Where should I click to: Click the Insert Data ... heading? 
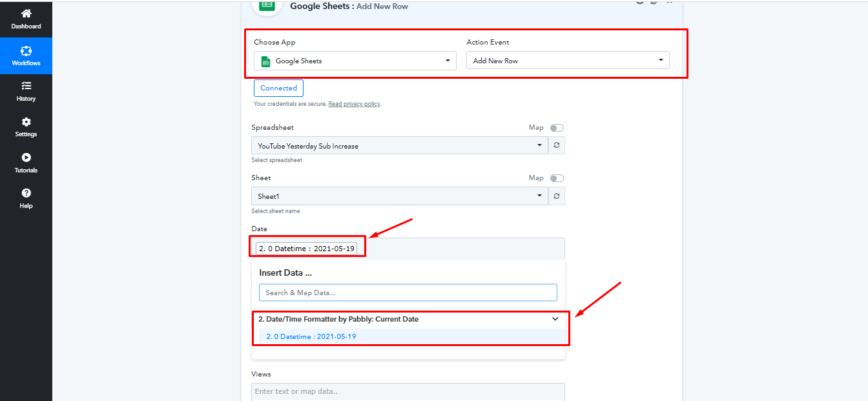pos(285,272)
